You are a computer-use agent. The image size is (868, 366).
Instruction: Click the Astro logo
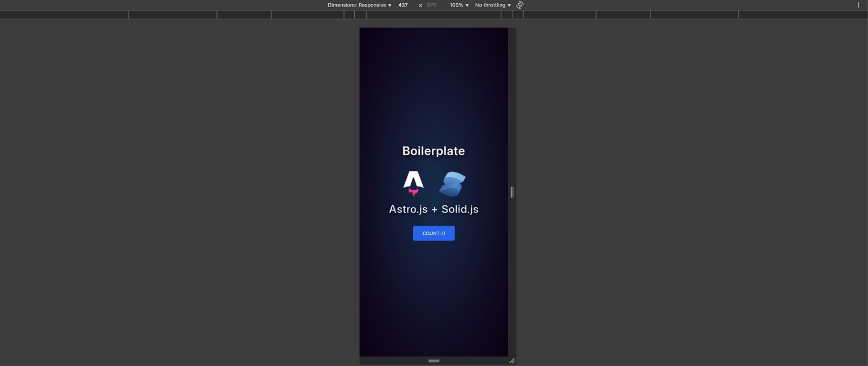pyautogui.click(x=413, y=184)
